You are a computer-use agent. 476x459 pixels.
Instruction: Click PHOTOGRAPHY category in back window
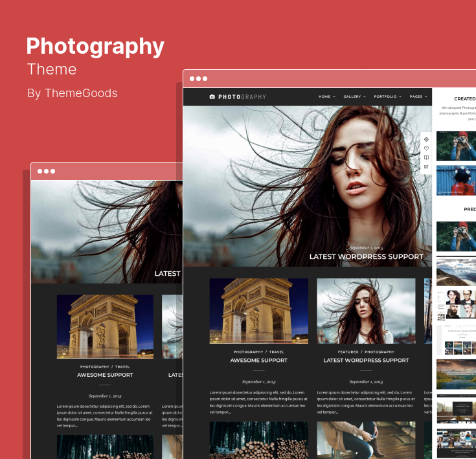[x=95, y=367]
